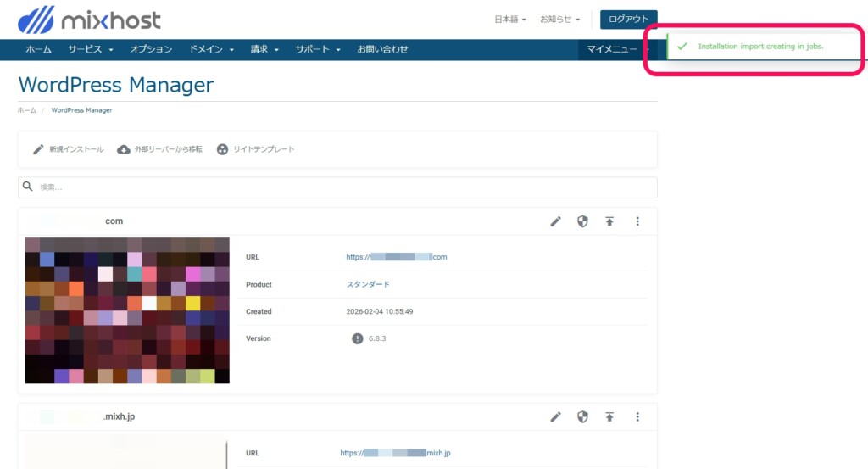The image size is (868, 469).
Task: Expand the サポート menu
Action: (x=318, y=49)
